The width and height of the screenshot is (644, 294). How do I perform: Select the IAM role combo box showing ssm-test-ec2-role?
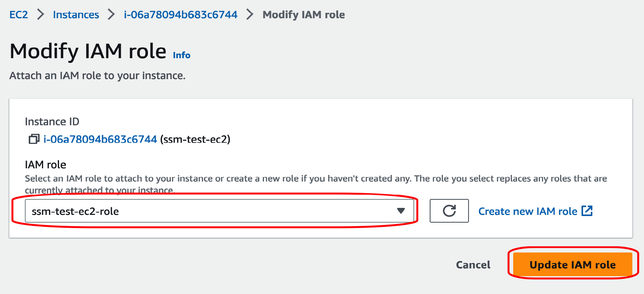tap(219, 211)
